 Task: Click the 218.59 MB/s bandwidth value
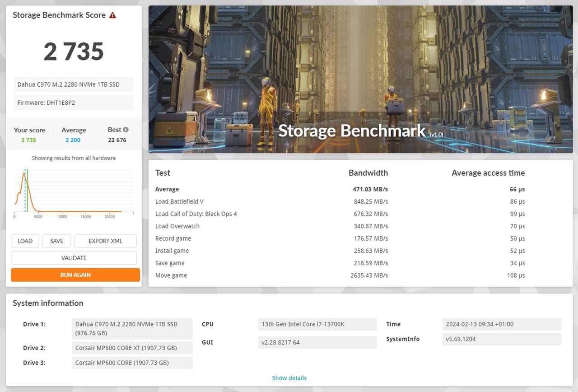click(371, 263)
